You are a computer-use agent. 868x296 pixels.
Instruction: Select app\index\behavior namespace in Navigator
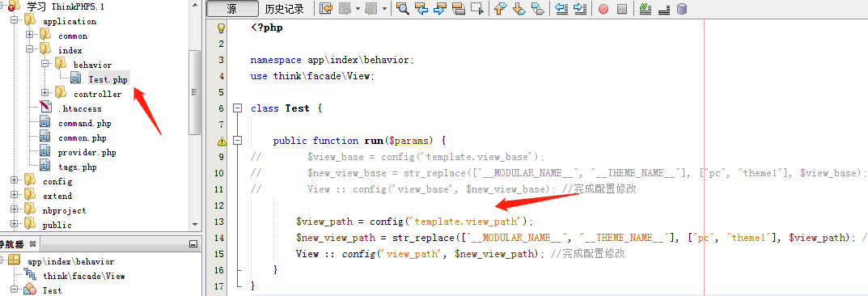71,262
